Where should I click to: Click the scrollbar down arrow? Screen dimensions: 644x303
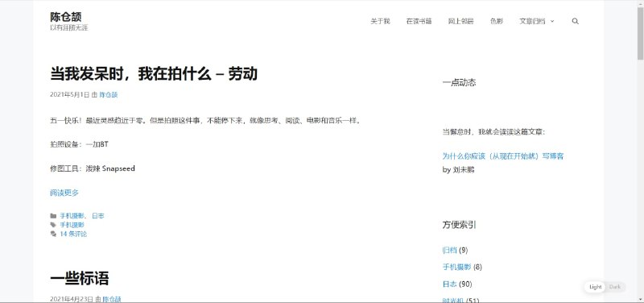coord(640,300)
